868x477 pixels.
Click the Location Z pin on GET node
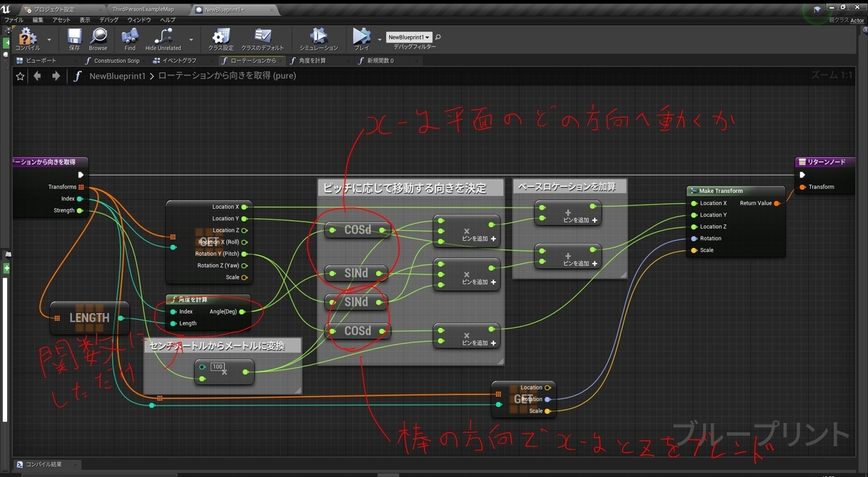[x=244, y=230]
